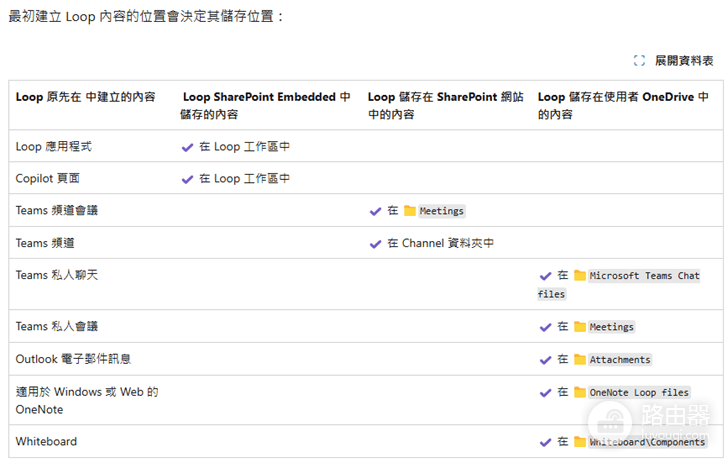The image size is (728, 463).
Task: Click checkmark in Teams 頻道會議 row
Action: tap(375, 212)
